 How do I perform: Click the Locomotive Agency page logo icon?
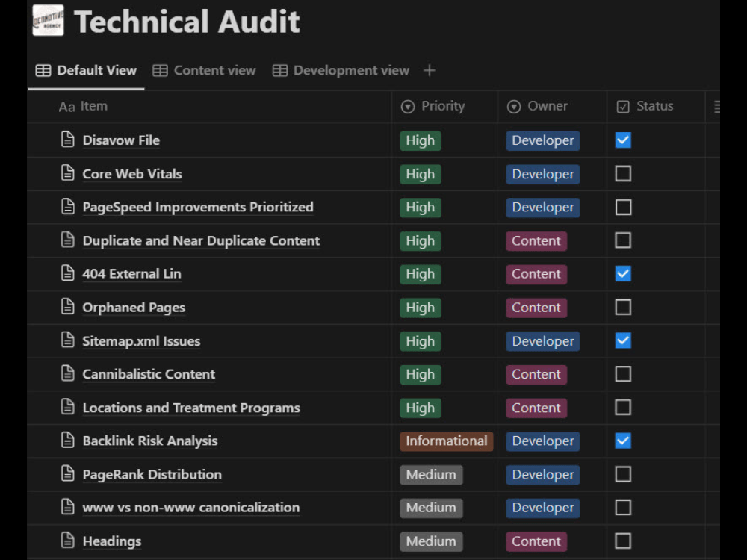(x=48, y=20)
